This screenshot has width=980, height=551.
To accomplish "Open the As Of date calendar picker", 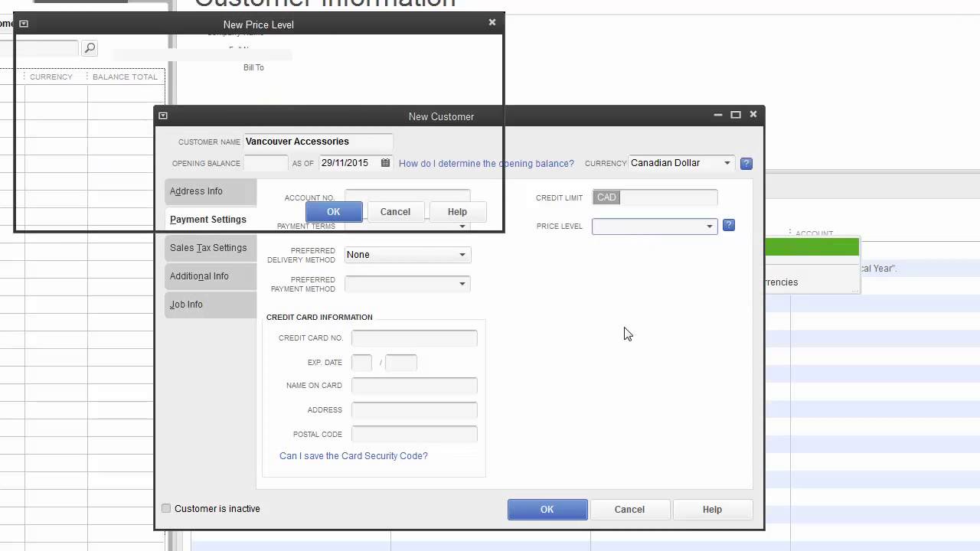I will 385,163.
